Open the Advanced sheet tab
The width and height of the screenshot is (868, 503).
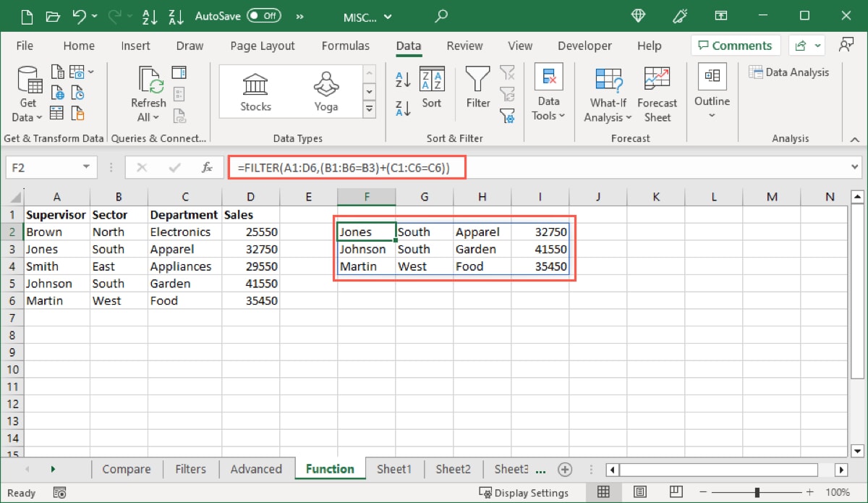(x=257, y=469)
